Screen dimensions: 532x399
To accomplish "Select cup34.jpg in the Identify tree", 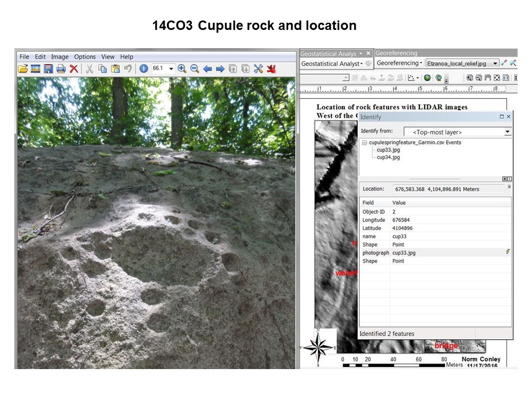I will pyautogui.click(x=388, y=157).
